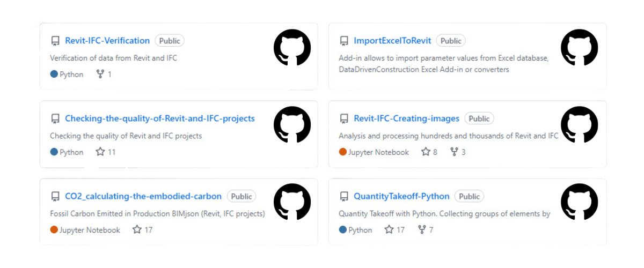The height and width of the screenshot is (268, 644).
Task: Click the GitHub logo on ImportExcelToRevit card
Action: tap(579, 48)
